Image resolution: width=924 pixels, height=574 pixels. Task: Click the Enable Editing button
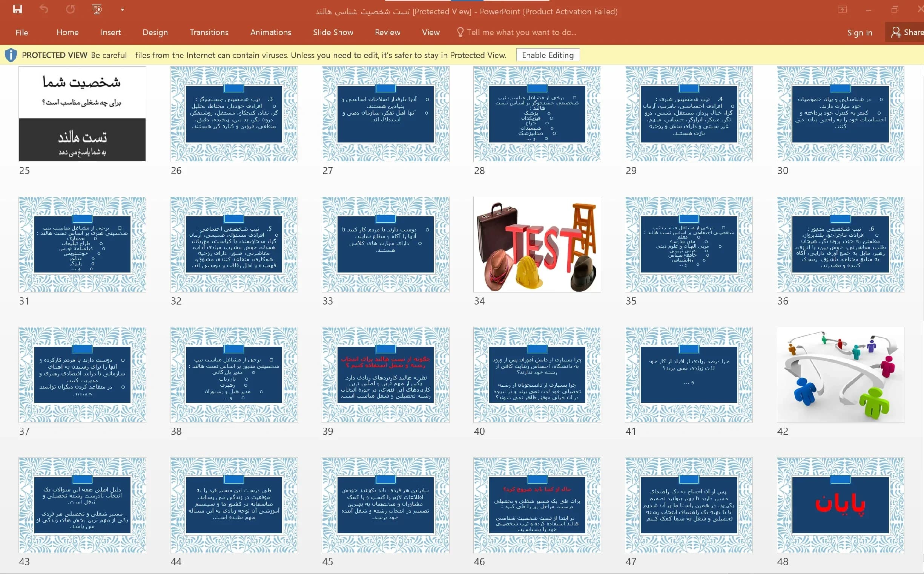click(x=548, y=55)
